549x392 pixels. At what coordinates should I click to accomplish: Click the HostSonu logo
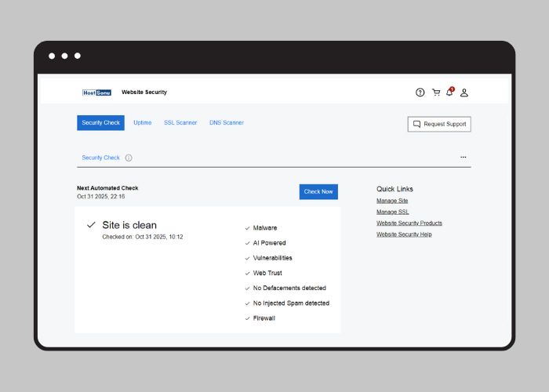pyautogui.click(x=97, y=93)
